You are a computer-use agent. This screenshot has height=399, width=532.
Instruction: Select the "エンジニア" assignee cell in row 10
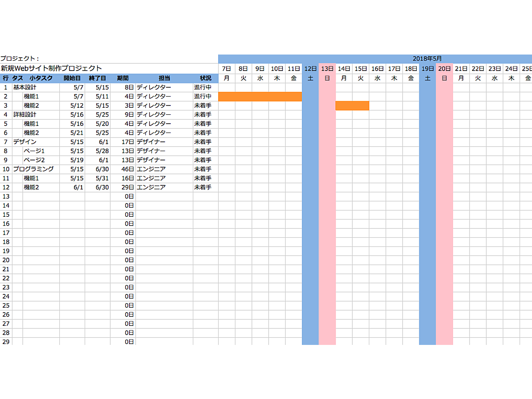[151, 169]
